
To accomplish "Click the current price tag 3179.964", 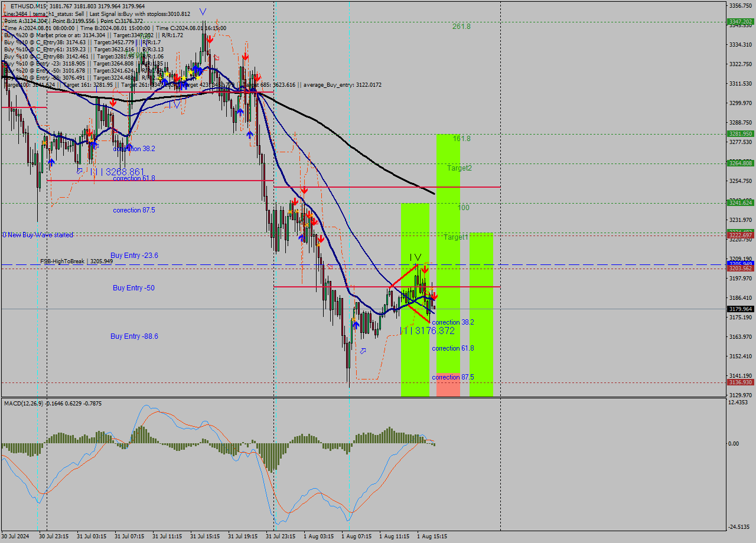I will pos(741,309).
